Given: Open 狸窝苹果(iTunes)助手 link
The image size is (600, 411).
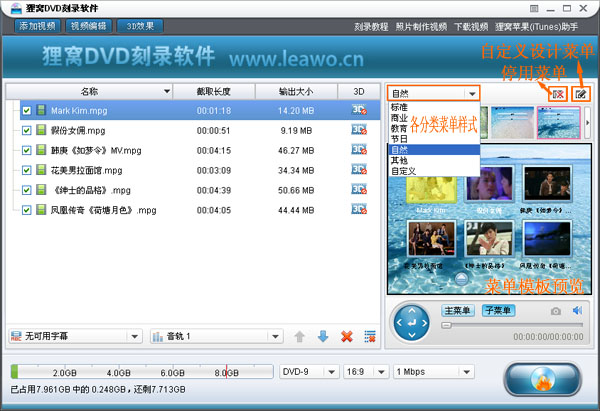Looking at the screenshot, I should tap(536, 27).
